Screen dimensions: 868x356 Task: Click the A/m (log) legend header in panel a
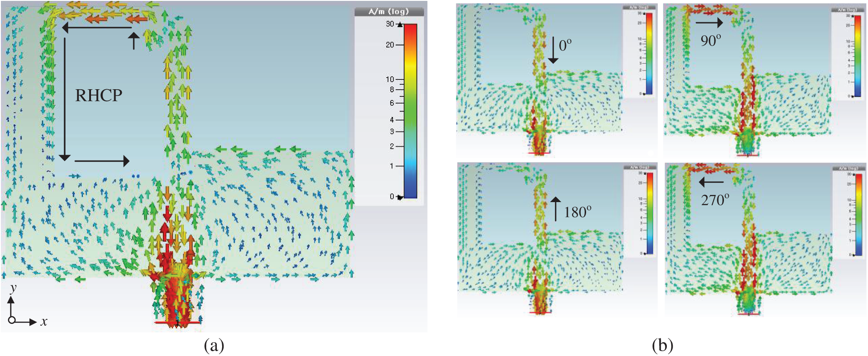(389, 12)
